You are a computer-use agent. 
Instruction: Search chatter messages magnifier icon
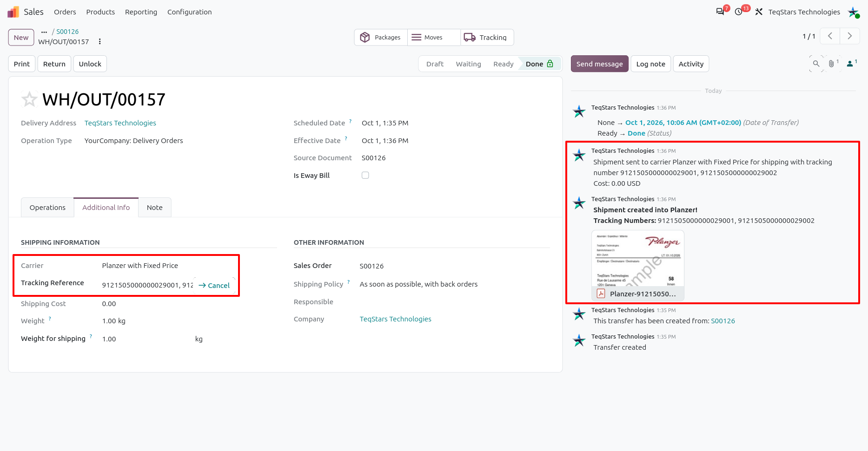[816, 64]
